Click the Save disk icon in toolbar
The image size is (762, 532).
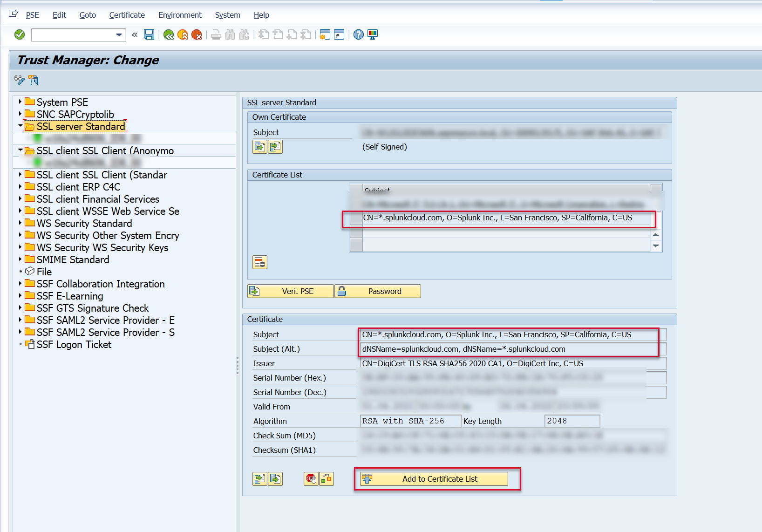149,34
